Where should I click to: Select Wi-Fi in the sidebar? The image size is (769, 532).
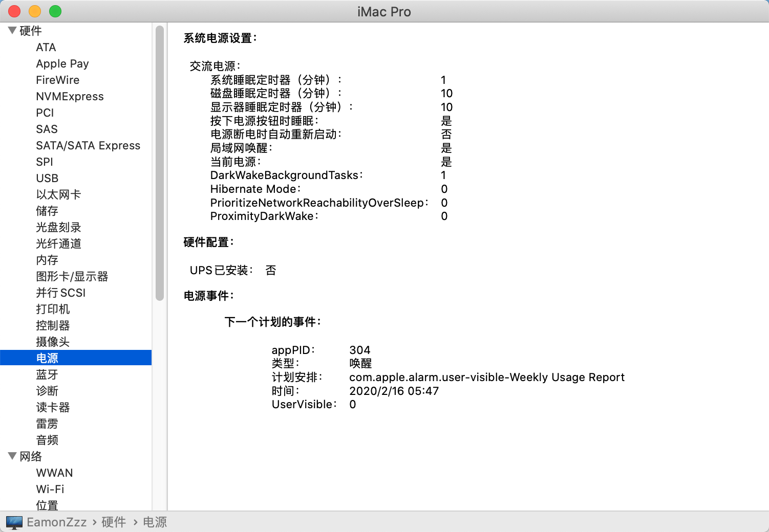(x=50, y=489)
